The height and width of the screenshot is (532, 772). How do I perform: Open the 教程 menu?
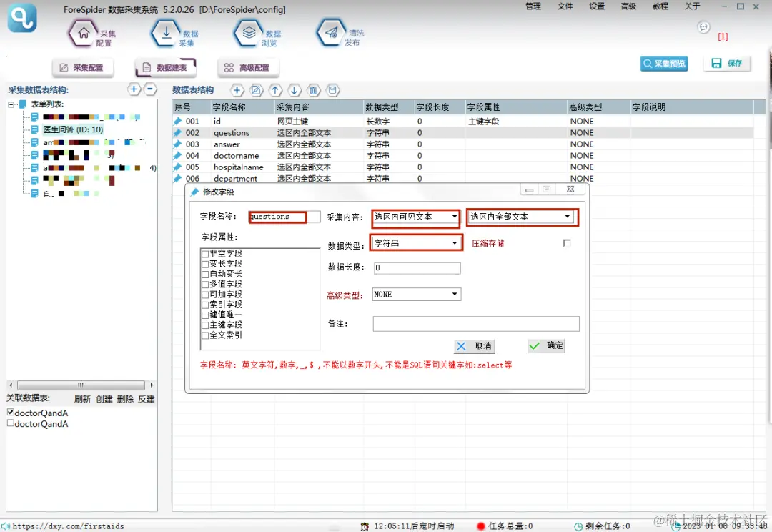tap(660, 6)
